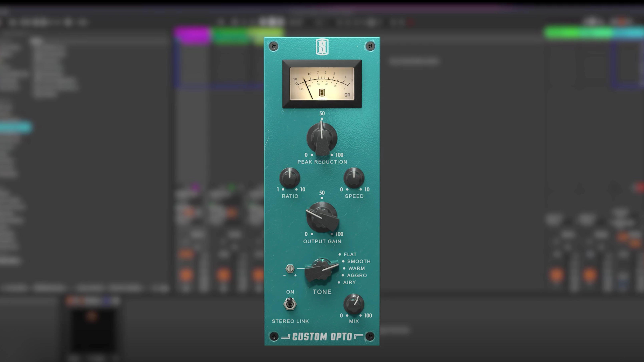Select the AGGRO tone option
644x362 pixels.
(x=357, y=275)
